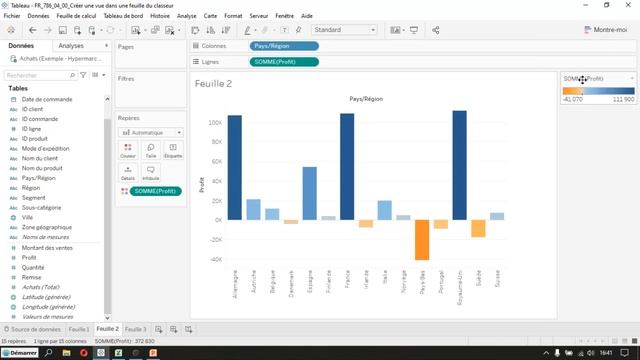This screenshot has width=640, height=360.
Task: Open Montre-moi panel
Action: [605, 30]
